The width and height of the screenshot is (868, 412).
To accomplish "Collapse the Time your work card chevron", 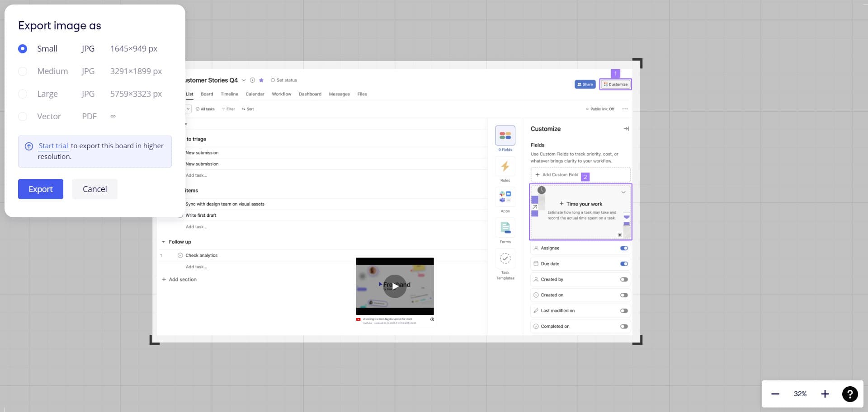I will pyautogui.click(x=623, y=192).
